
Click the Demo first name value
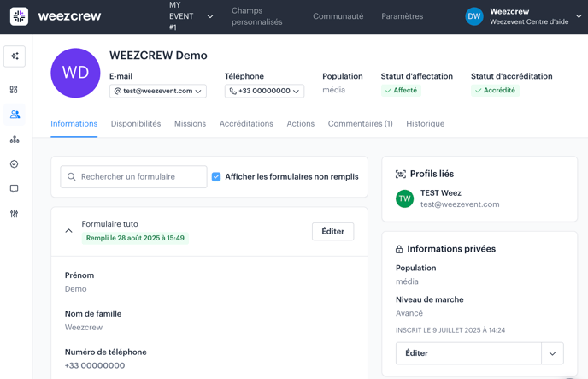click(x=76, y=289)
